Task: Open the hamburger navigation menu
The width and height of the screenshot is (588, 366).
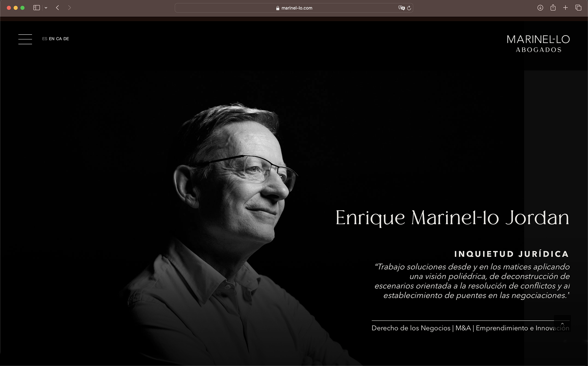Action: click(x=25, y=39)
